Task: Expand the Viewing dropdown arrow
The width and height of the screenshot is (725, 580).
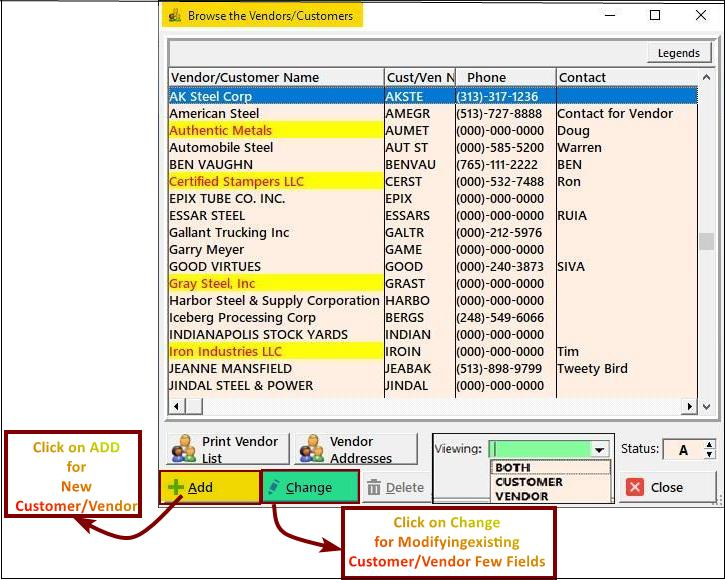Action: pyautogui.click(x=600, y=450)
